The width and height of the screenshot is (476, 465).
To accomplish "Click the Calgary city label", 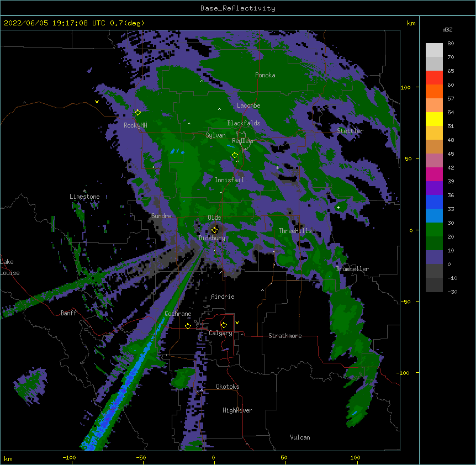I will [220, 333].
